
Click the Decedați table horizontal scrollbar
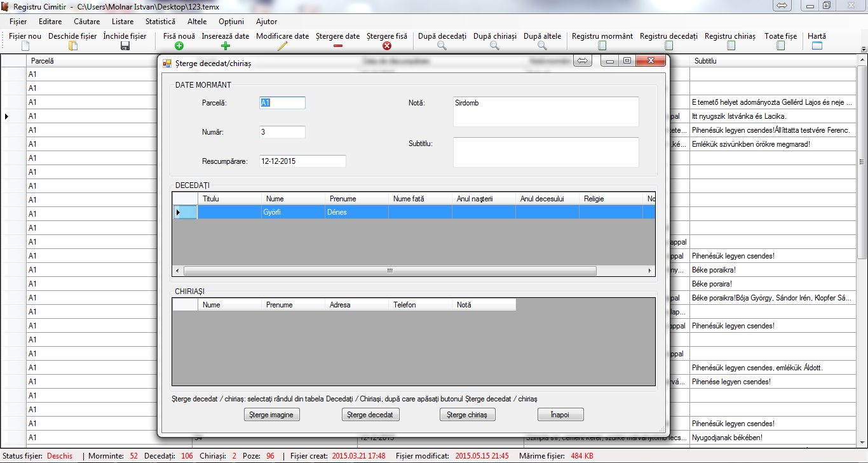coord(390,271)
